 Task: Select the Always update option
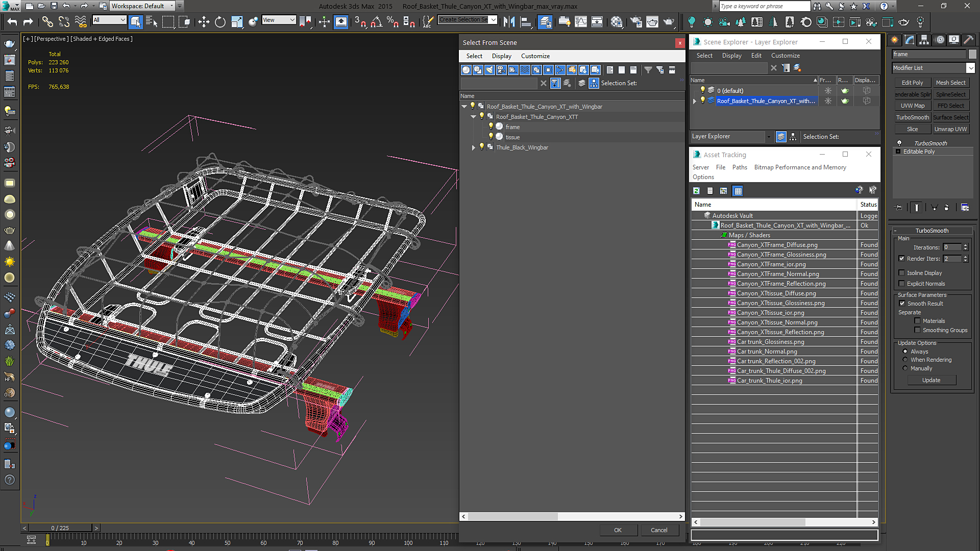[905, 352]
